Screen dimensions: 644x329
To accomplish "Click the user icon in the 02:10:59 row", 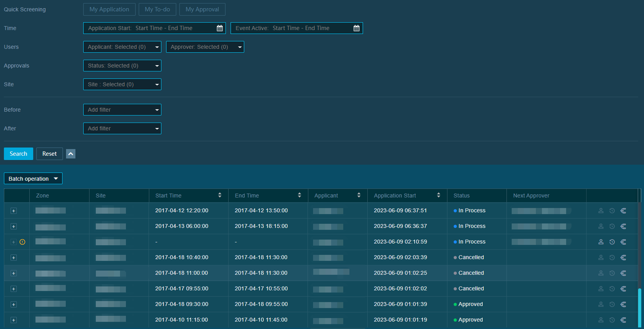I will [601, 242].
